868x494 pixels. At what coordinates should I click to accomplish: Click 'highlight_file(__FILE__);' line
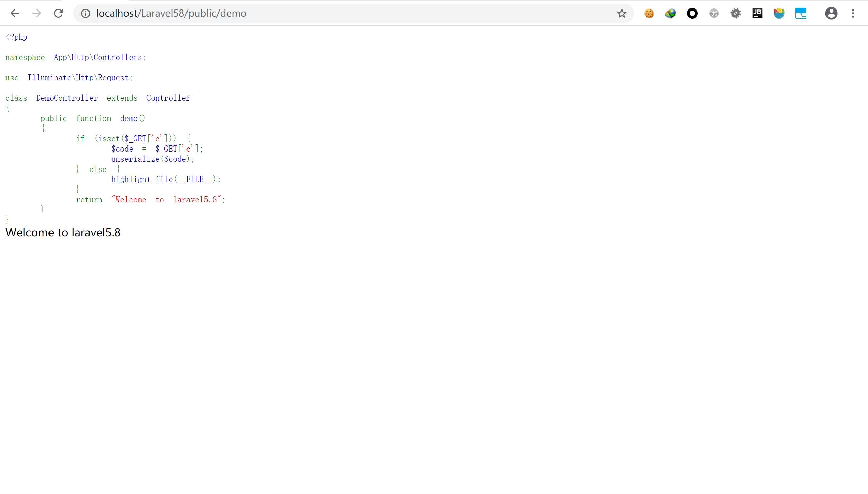pyautogui.click(x=166, y=179)
